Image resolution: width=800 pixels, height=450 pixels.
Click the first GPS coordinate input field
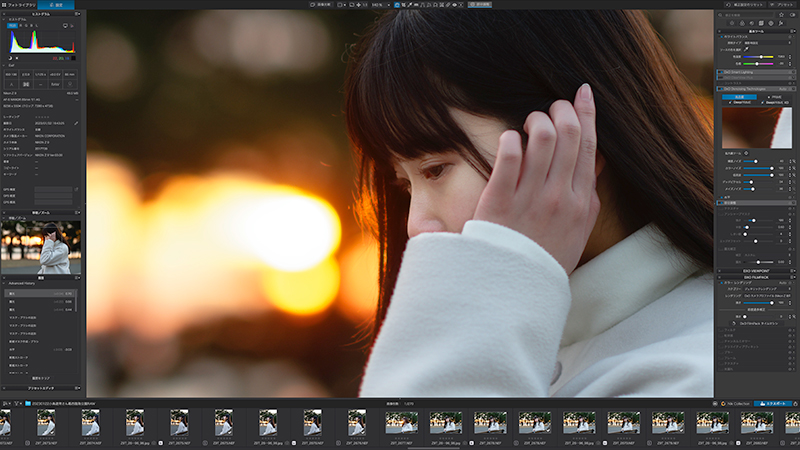pos(54,189)
